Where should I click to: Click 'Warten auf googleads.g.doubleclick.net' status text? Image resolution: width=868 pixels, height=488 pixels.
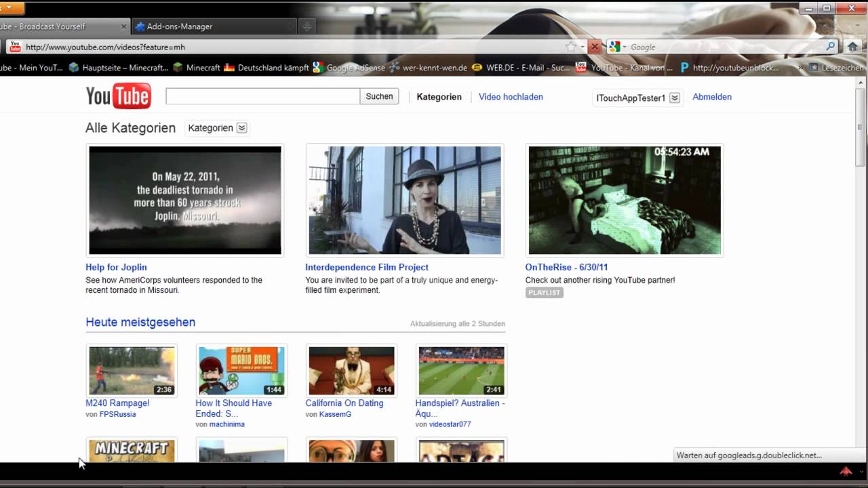pyautogui.click(x=749, y=455)
